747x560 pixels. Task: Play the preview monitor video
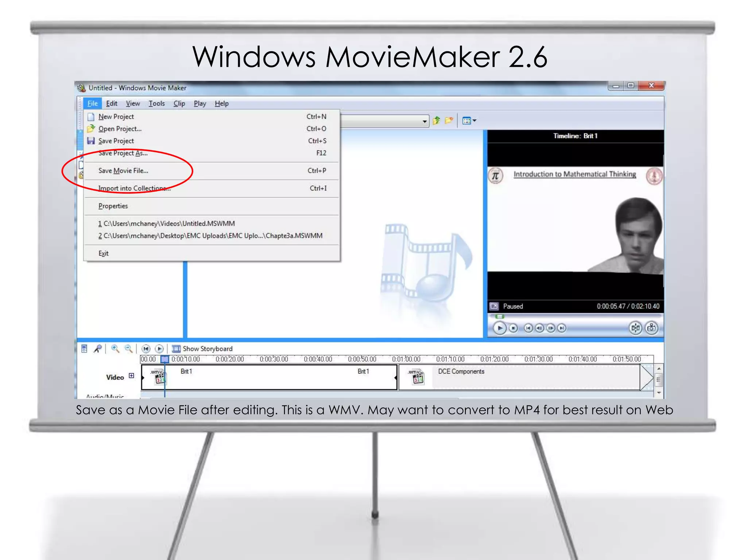[499, 328]
